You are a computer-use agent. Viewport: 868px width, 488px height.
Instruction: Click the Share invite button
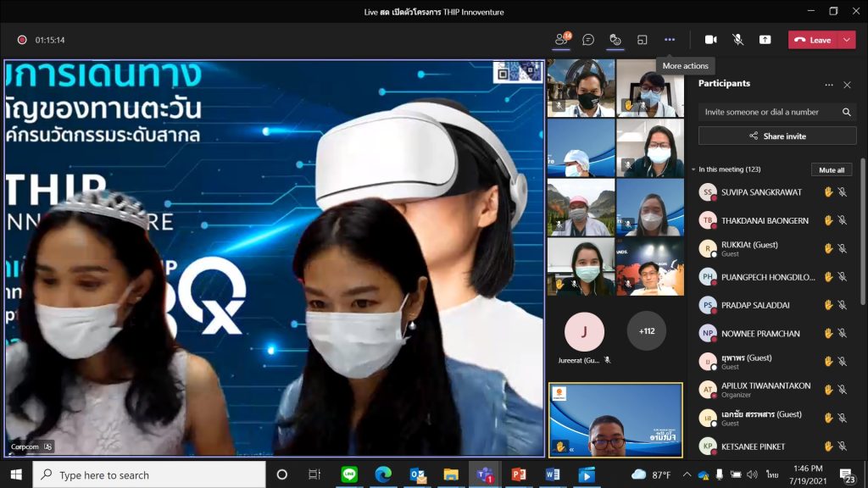tap(777, 136)
